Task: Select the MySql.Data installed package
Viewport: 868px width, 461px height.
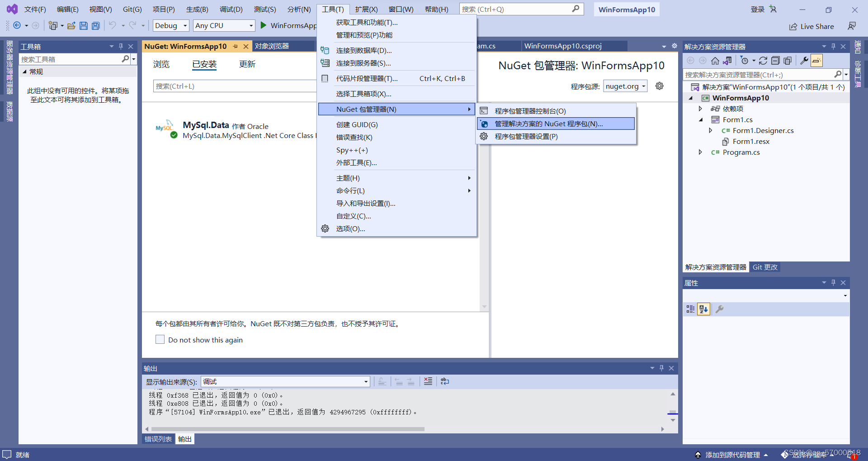Action: [235, 130]
